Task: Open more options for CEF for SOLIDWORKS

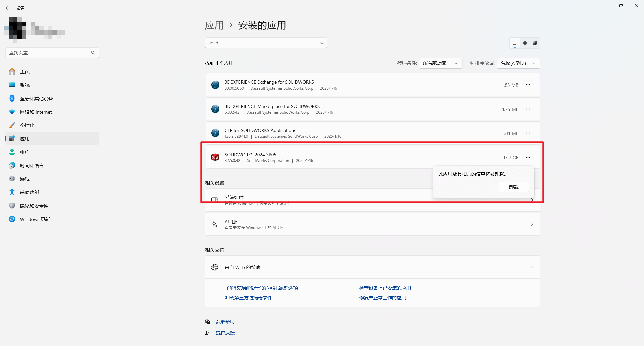Action: coord(528,133)
